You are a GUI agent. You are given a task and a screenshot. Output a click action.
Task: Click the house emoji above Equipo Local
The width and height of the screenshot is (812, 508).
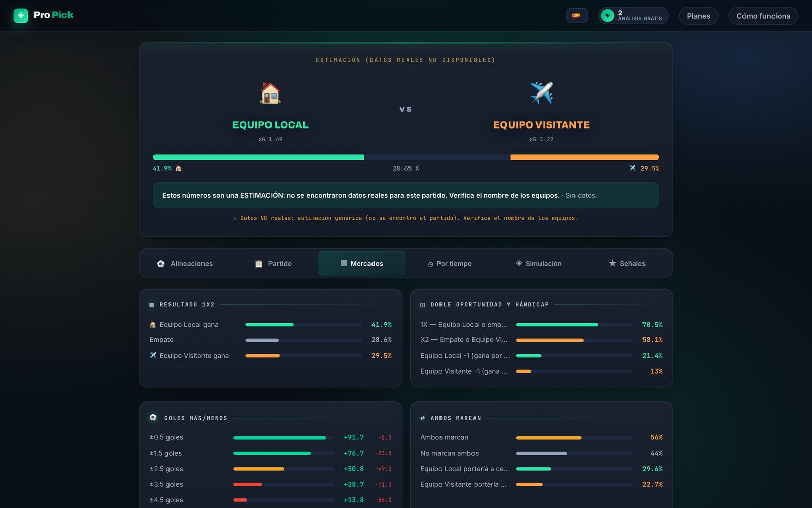click(270, 93)
